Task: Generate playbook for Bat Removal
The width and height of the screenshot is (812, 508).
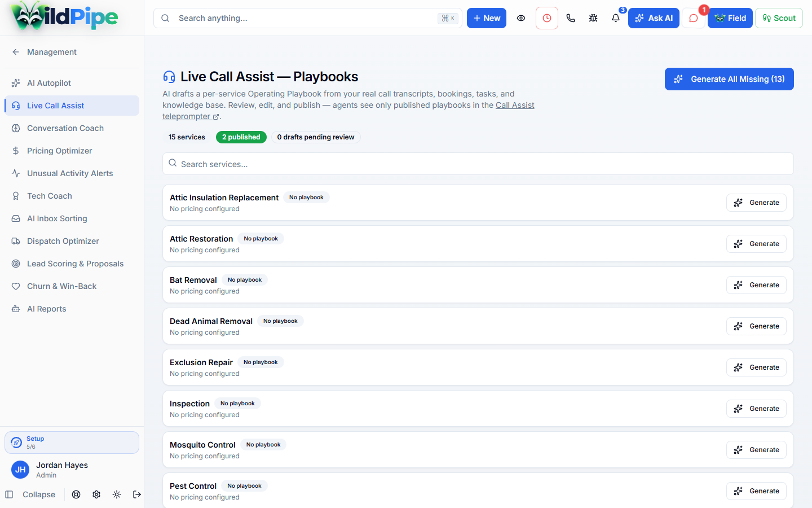Action: (756, 285)
